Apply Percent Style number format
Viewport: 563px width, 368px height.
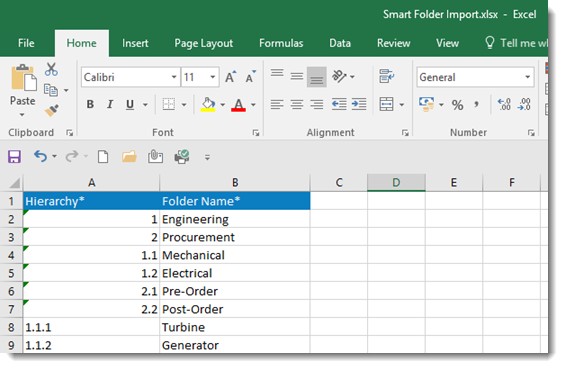tap(457, 105)
